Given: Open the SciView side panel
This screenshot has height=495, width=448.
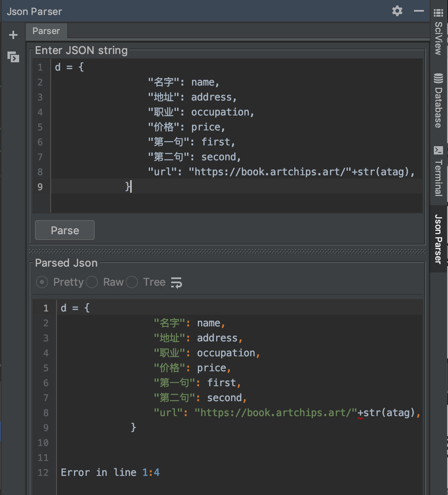Looking at the screenshot, I should click(x=438, y=38).
